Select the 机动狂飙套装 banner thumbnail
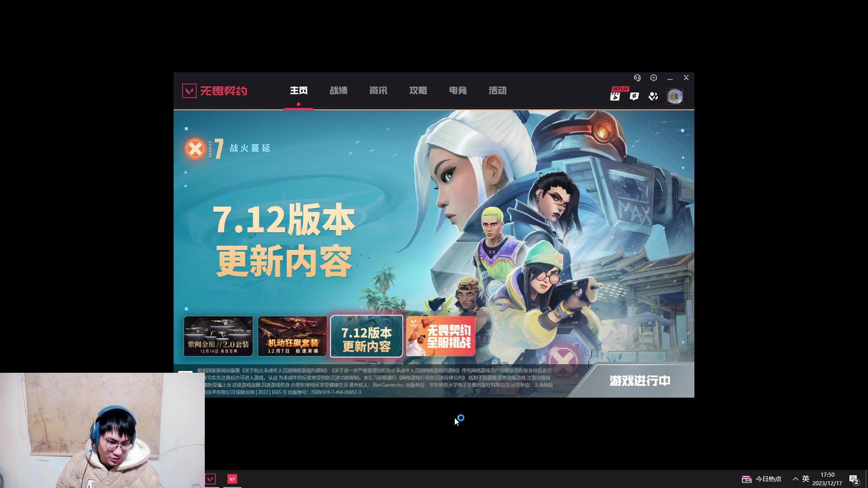 click(x=292, y=336)
